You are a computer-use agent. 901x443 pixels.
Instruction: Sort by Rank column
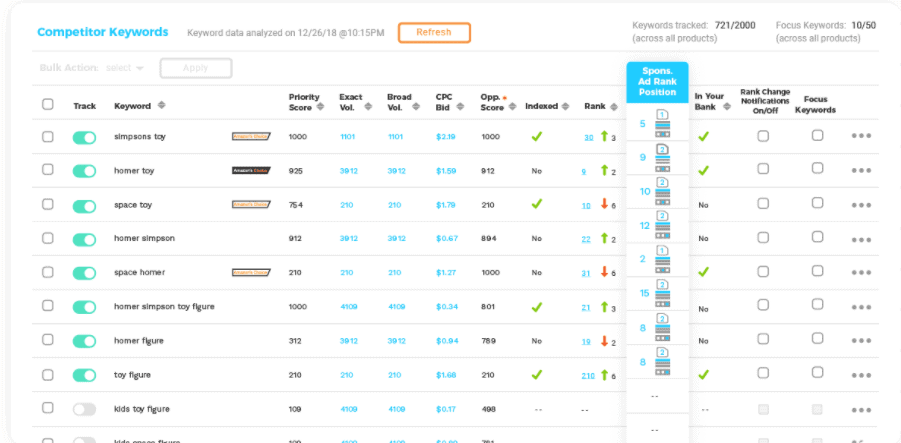click(x=614, y=106)
